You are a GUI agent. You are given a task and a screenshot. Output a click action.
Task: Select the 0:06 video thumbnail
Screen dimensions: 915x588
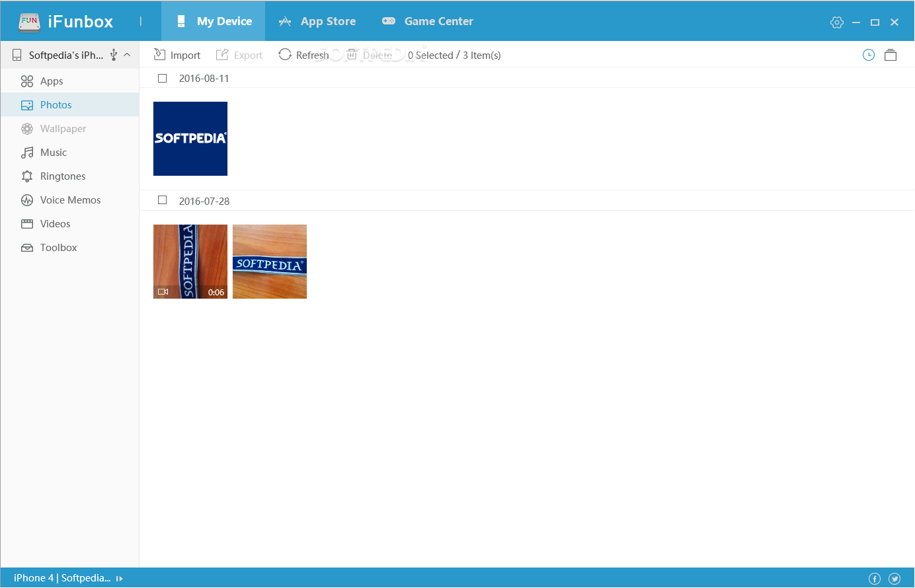190,262
